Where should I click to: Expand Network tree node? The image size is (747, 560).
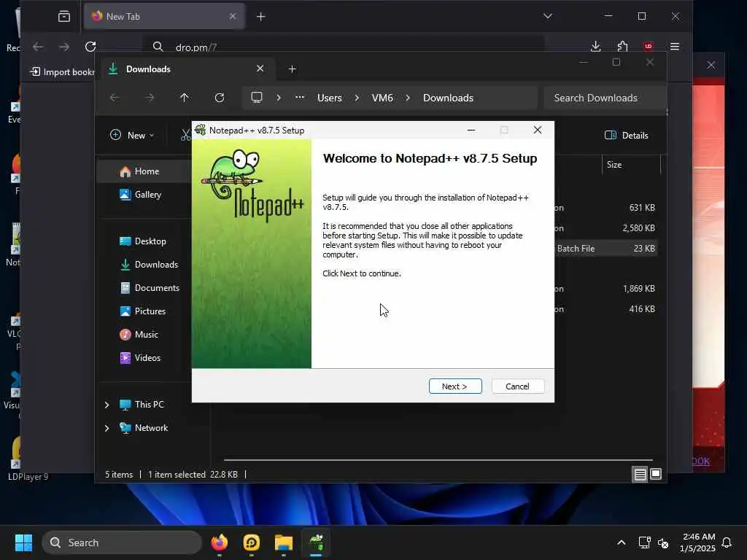(107, 428)
